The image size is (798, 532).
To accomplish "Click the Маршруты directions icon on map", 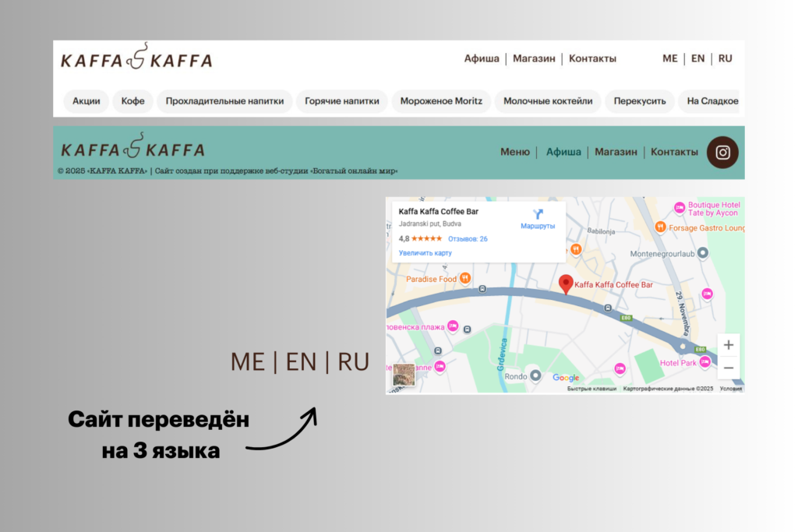I will point(538,219).
